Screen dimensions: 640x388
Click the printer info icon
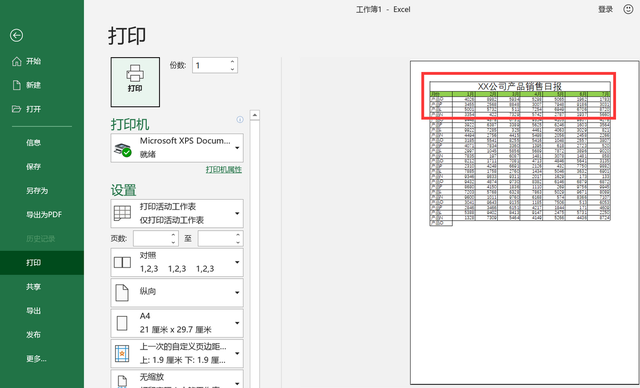click(240, 120)
